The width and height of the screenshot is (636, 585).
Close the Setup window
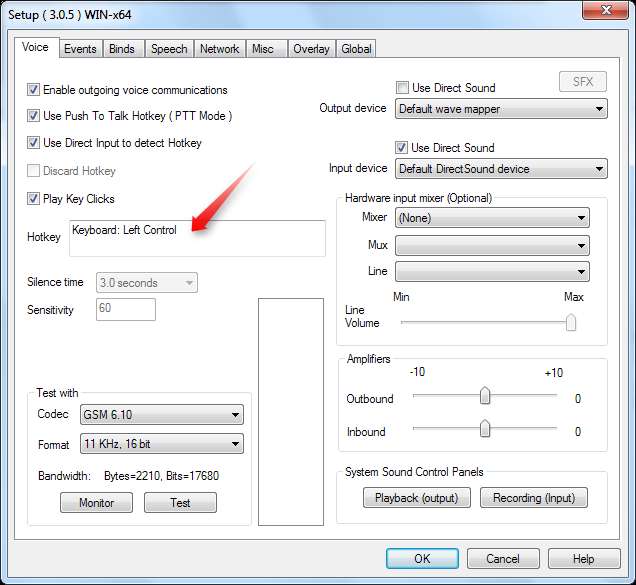(605, 11)
